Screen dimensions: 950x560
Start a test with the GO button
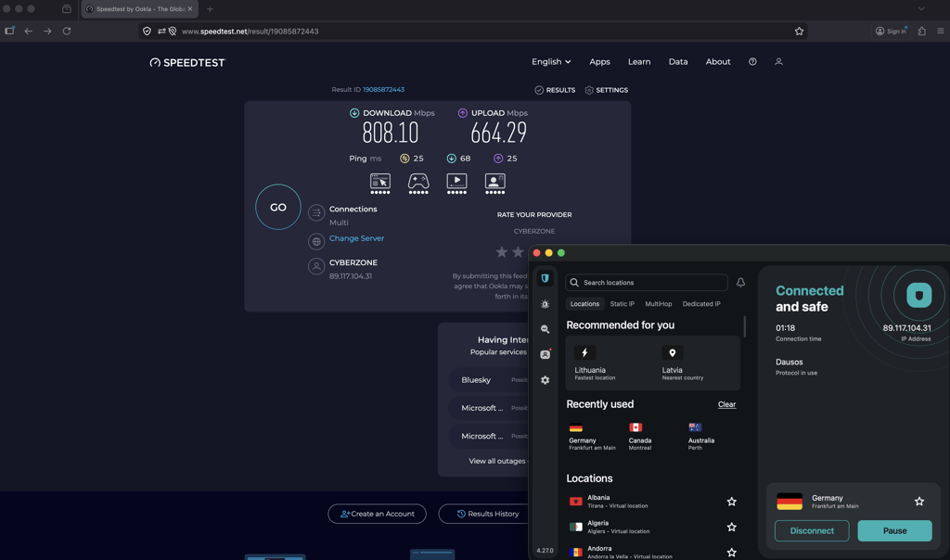click(x=278, y=207)
